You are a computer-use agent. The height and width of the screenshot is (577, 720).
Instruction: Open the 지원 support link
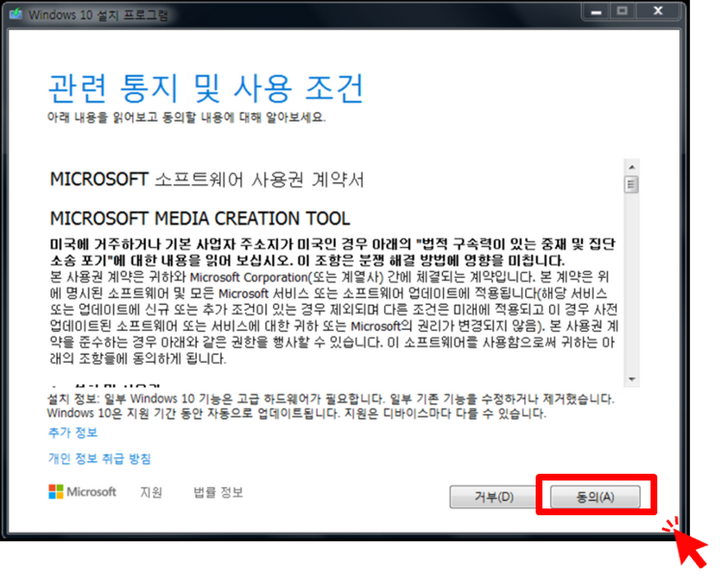coord(151,492)
